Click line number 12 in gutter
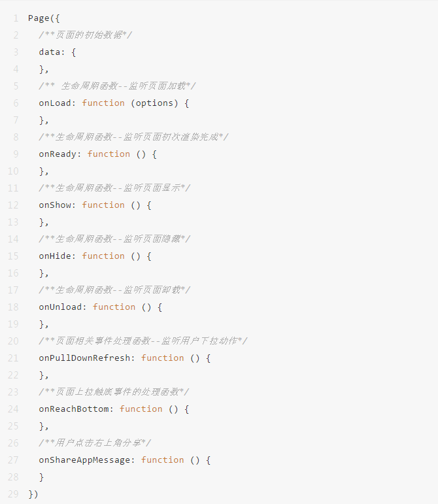 coord(13,205)
